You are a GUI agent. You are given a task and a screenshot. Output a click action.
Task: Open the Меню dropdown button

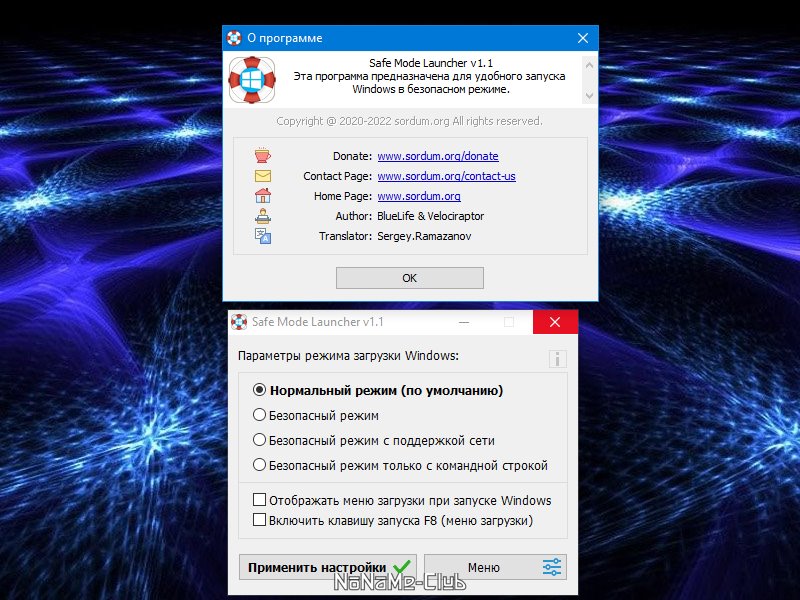495,567
